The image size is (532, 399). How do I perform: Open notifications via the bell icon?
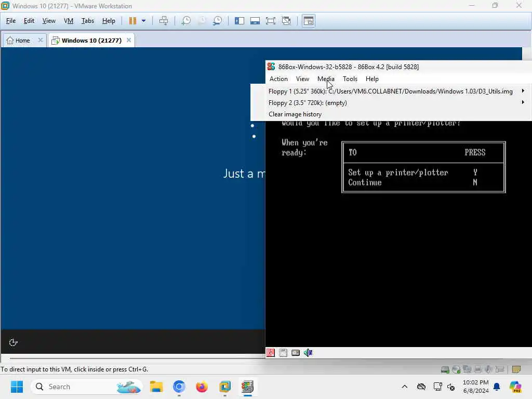497,387
